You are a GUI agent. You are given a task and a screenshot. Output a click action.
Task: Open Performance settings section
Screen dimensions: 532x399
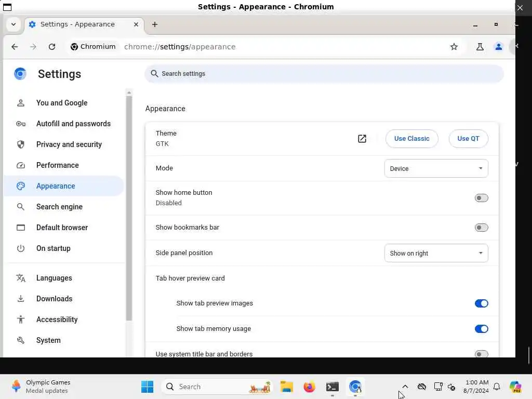click(x=64, y=165)
